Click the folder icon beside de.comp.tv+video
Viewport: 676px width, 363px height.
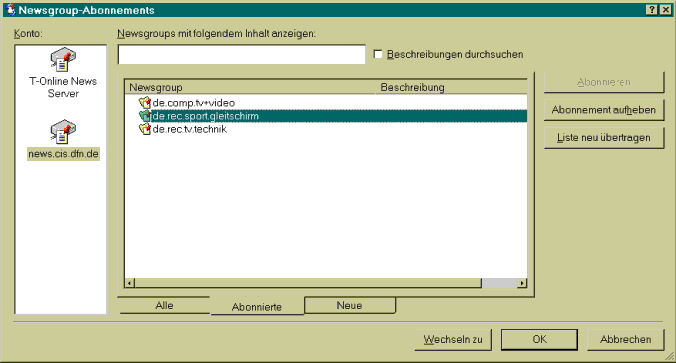point(144,103)
